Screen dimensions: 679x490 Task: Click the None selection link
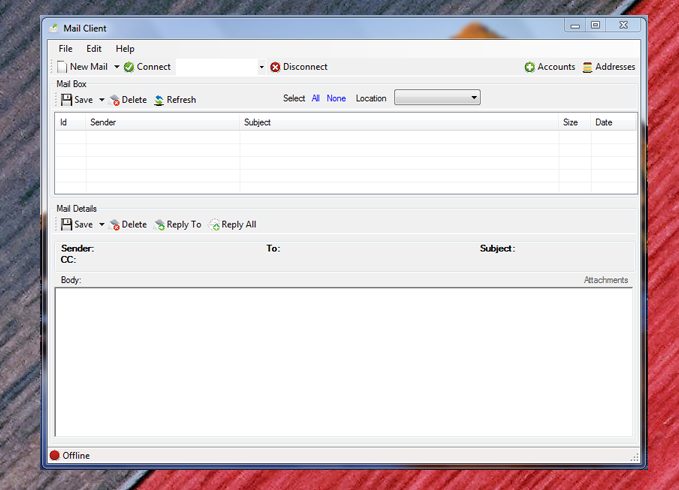click(x=336, y=98)
